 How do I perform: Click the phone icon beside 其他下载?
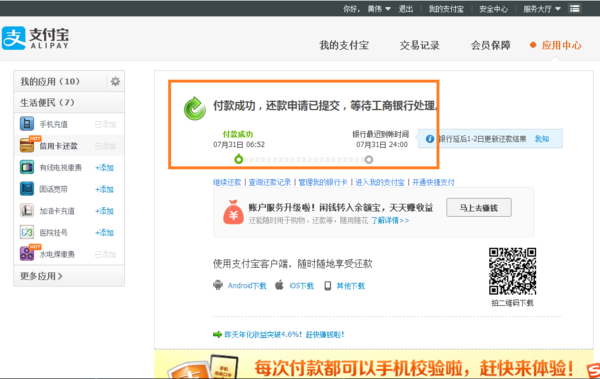point(328,286)
